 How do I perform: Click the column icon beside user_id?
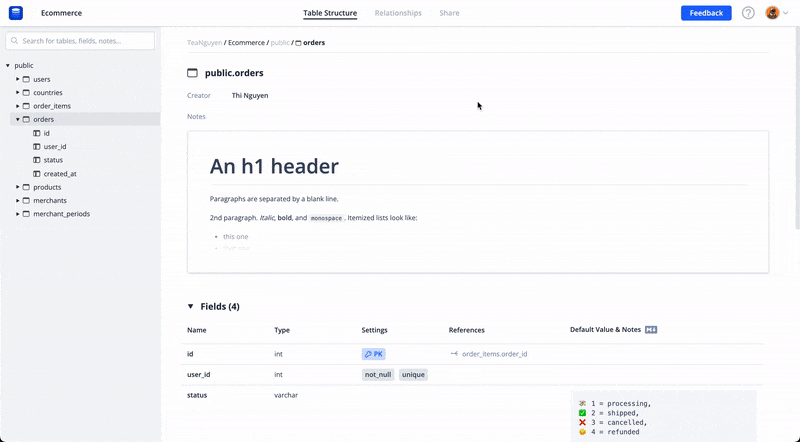click(x=37, y=146)
